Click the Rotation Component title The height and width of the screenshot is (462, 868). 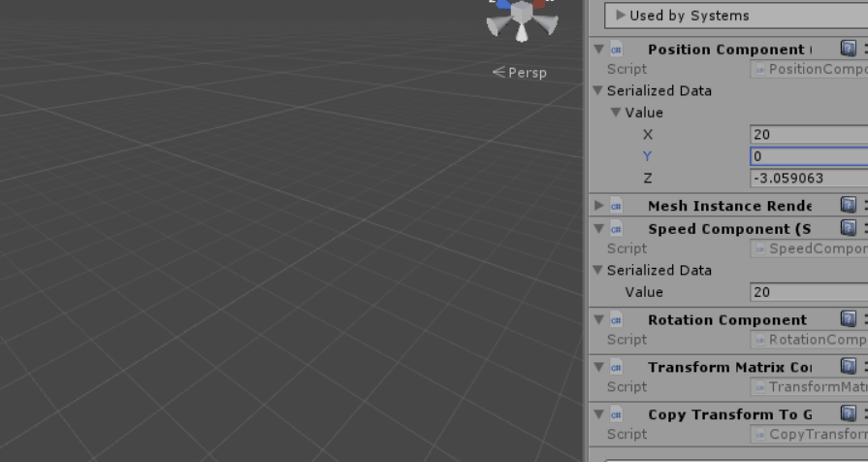click(x=727, y=319)
